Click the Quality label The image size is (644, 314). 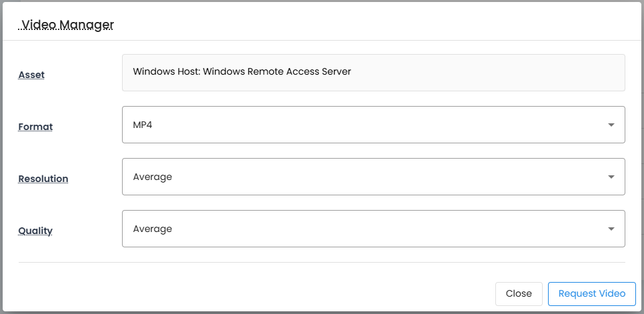(35, 231)
